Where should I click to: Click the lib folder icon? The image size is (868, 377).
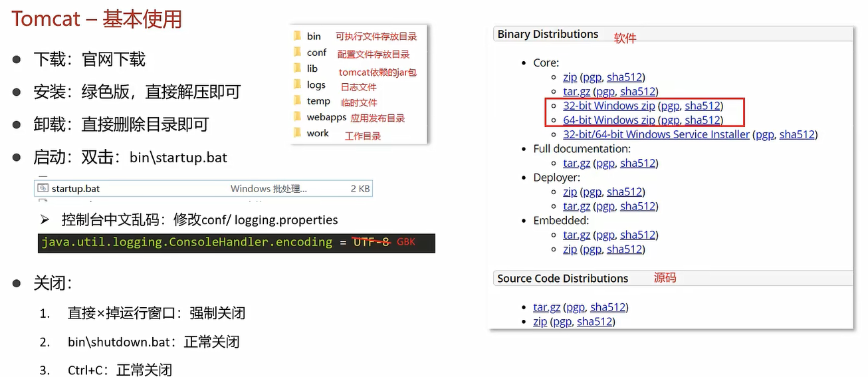click(297, 68)
